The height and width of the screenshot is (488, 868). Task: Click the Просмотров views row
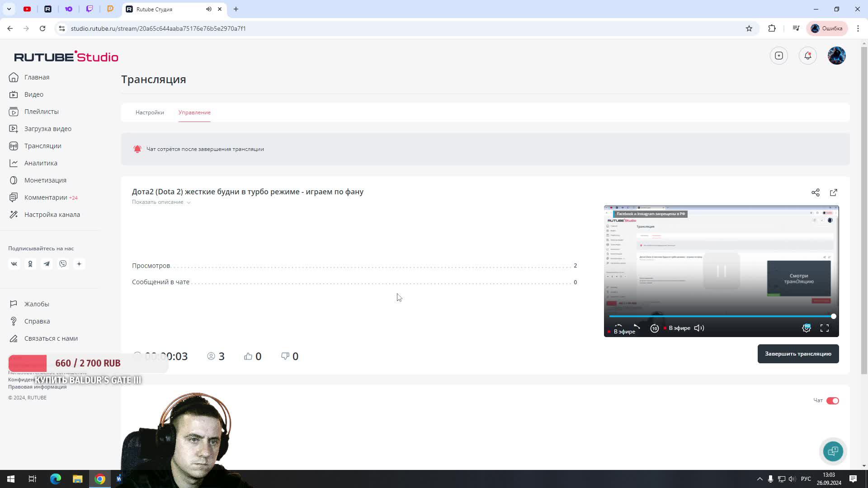pos(354,266)
